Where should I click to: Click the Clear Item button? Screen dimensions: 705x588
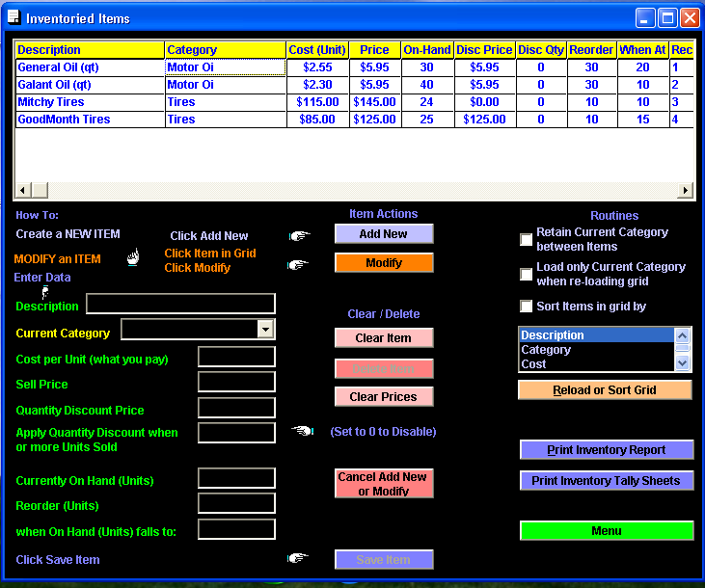click(384, 337)
